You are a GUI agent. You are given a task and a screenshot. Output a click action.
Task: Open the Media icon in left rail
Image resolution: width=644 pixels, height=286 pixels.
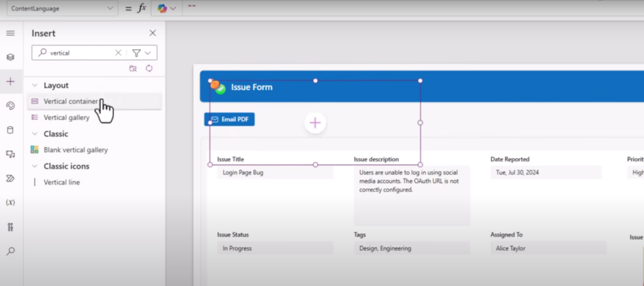click(10, 154)
